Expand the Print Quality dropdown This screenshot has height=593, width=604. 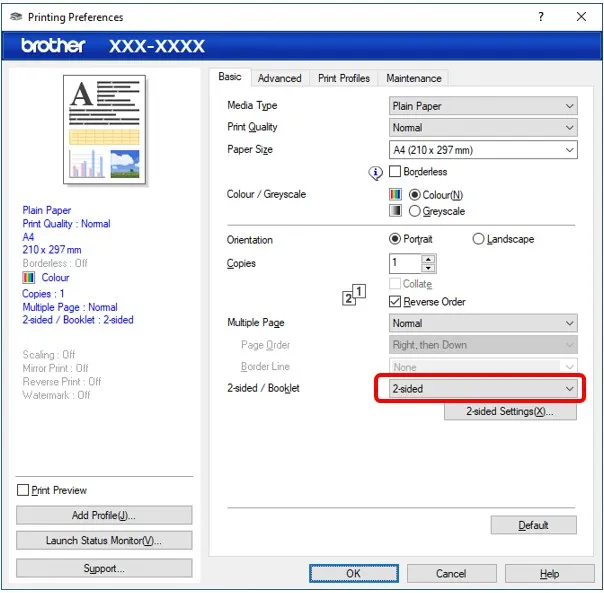click(x=483, y=128)
